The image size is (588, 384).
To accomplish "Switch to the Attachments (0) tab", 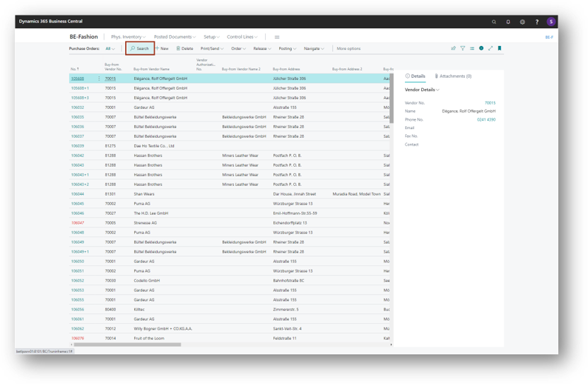I will click(453, 76).
